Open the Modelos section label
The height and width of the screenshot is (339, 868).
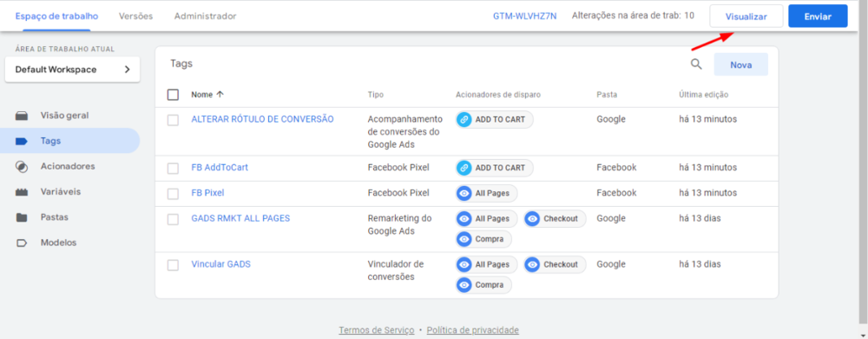tap(58, 243)
